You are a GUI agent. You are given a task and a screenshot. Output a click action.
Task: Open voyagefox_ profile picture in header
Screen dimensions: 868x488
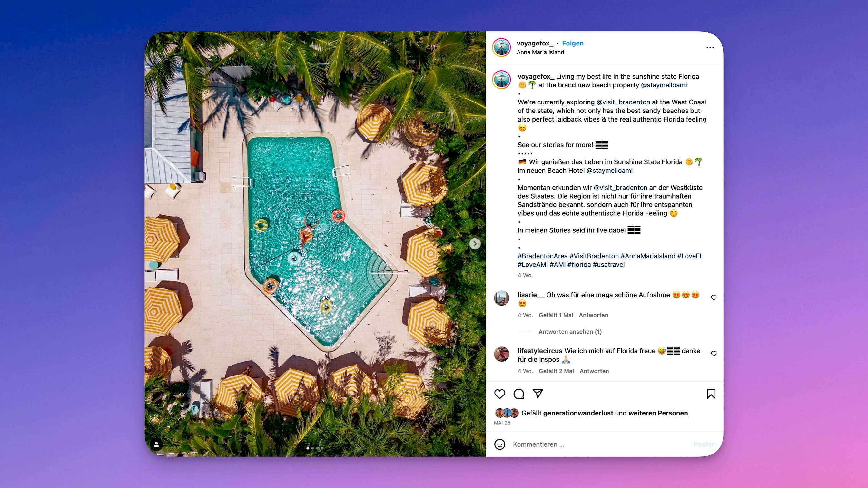501,47
